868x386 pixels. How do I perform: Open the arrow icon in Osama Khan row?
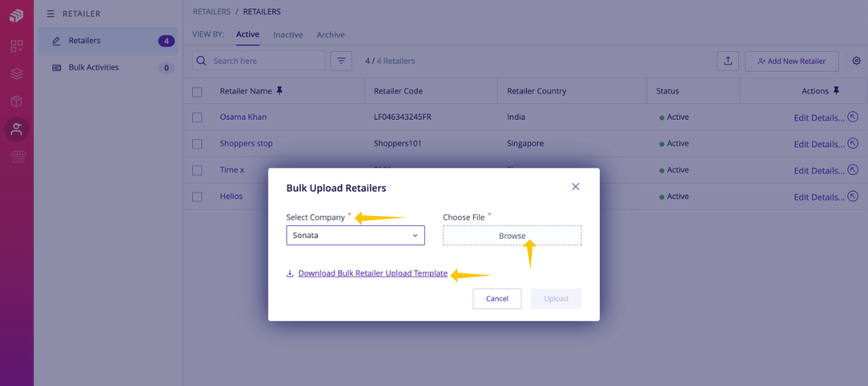(853, 117)
